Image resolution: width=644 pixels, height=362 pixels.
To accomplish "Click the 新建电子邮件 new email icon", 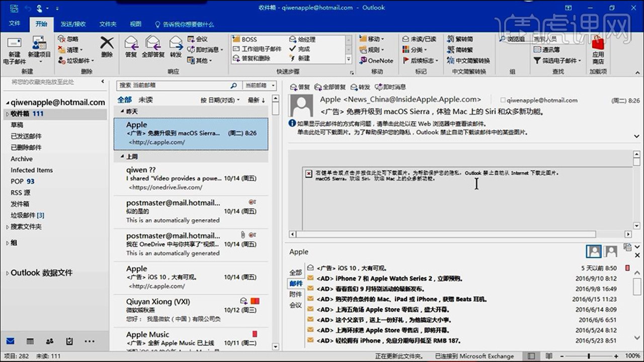I will coord(15,43).
